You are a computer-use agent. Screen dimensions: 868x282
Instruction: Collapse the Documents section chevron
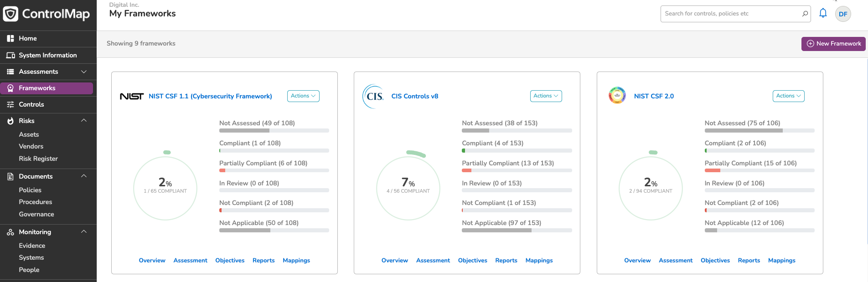pyautogui.click(x=84, y=176)
